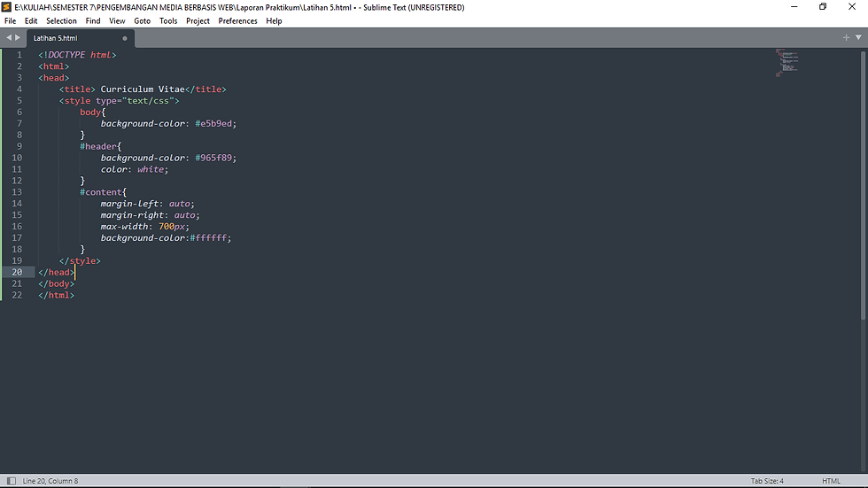Click the style type="text/css" tag
Viewport: 868px width, 488px height.
[119, 101]
